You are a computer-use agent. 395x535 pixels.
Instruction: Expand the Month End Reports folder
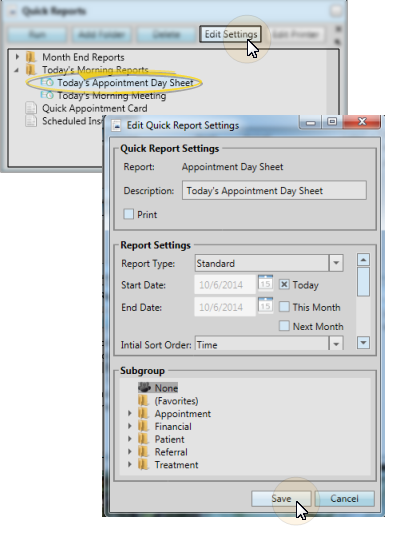tap(17, 56)
